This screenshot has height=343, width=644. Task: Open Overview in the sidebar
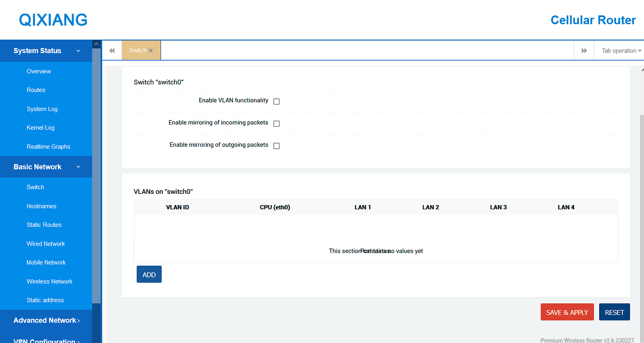click(x=39, y=71)
